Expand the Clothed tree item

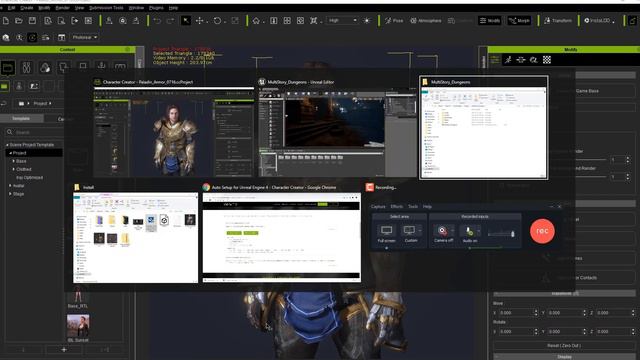13,169
